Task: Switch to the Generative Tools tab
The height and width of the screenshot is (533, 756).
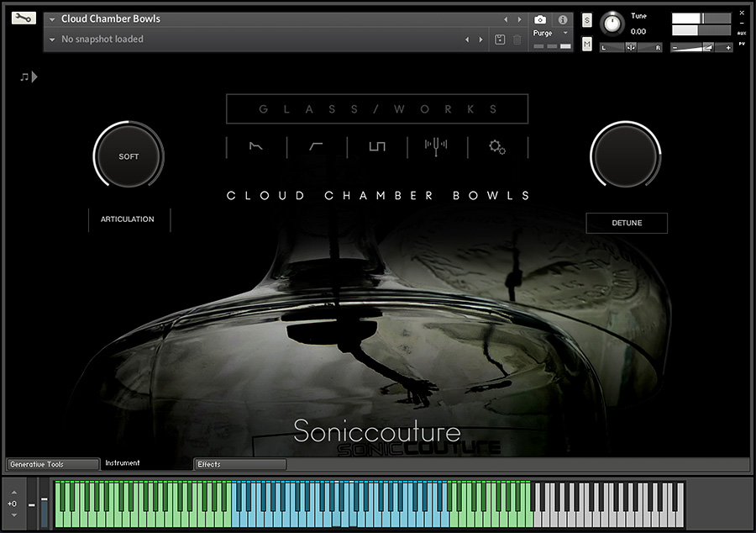Action: point(53,464)
